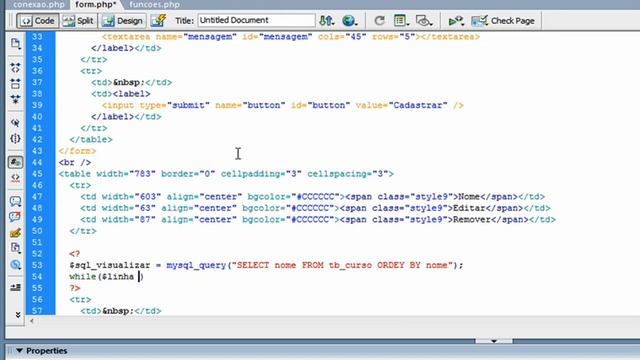Click the <? PHP opening tag
640x360 pixels.
pyautogui.click(x=75, y=254)
